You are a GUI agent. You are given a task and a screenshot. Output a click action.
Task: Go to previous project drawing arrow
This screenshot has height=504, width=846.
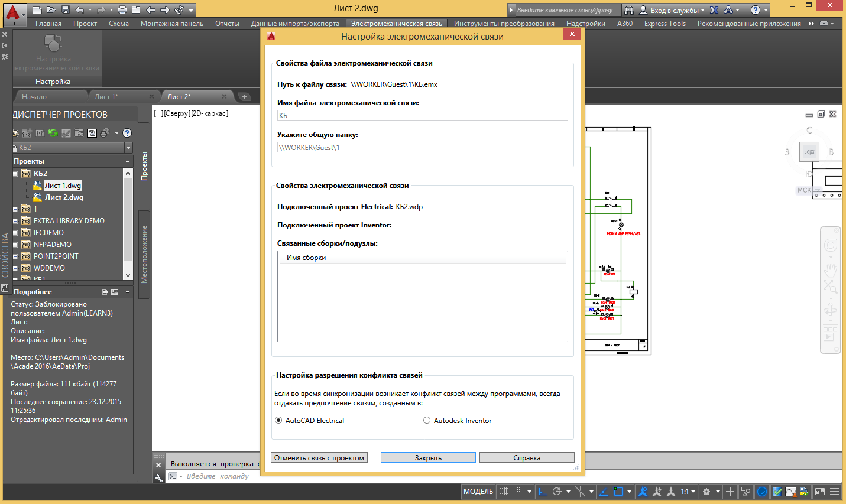[x=151, y=10]
